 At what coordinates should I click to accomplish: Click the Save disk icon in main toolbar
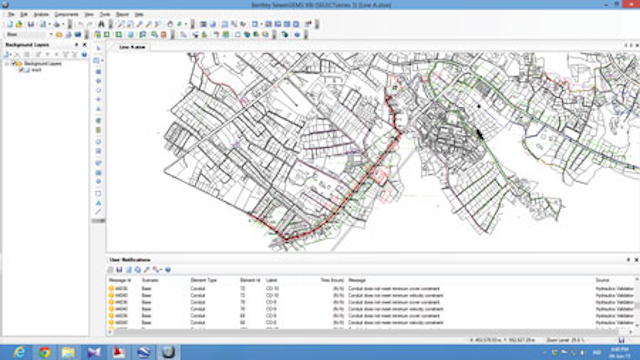[31, 24]
